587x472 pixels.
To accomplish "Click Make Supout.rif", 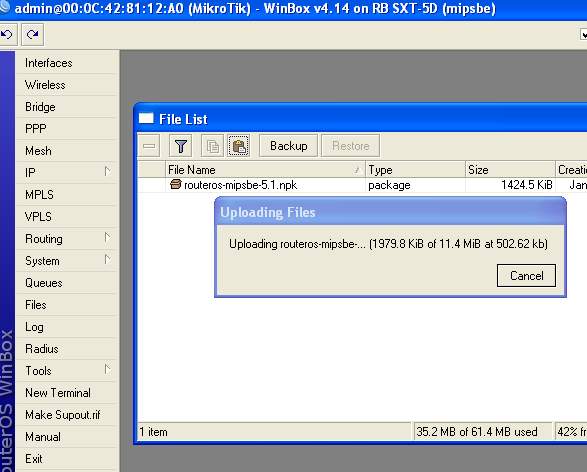I will coord(67,415).
